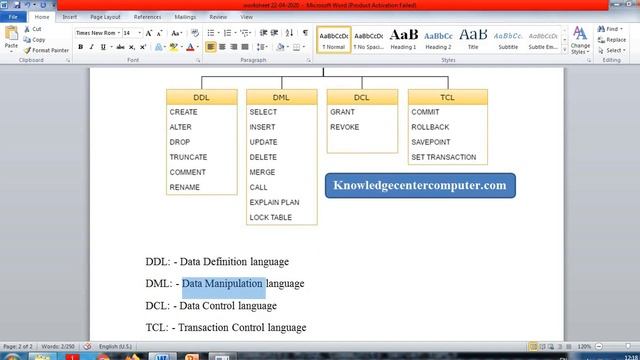Expand the Change Case menu
Viewport: 640px width, 360px height.
pos(177,33)
